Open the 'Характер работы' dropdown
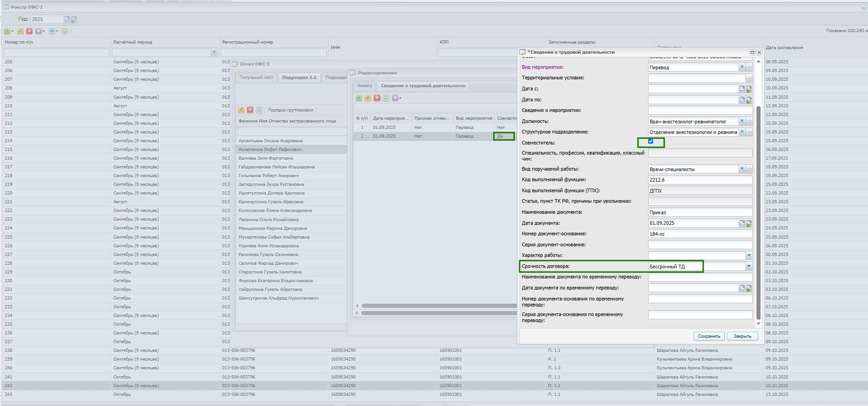The height and width of the screenshot is (406, 868). (x=749, y=255)
